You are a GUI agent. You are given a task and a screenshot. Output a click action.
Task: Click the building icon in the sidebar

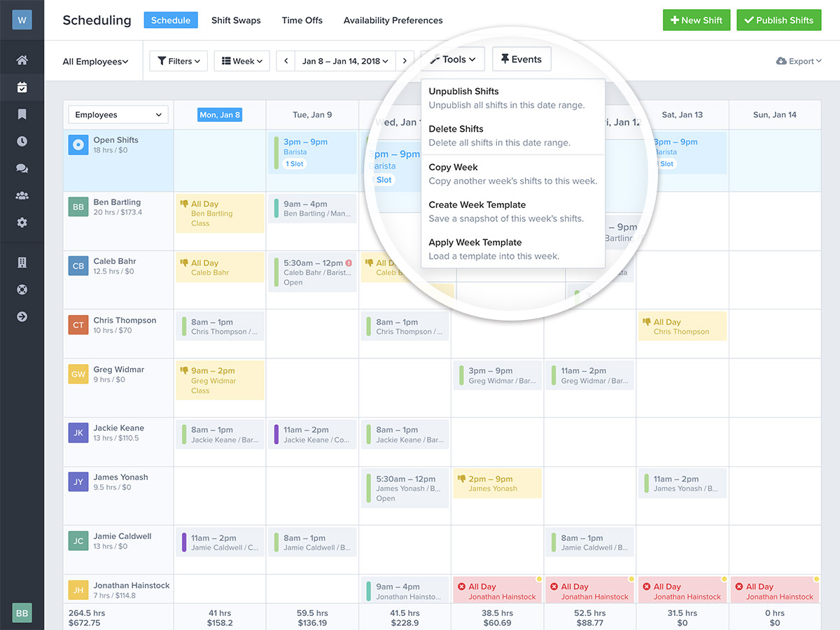click(x=22, y=262)
